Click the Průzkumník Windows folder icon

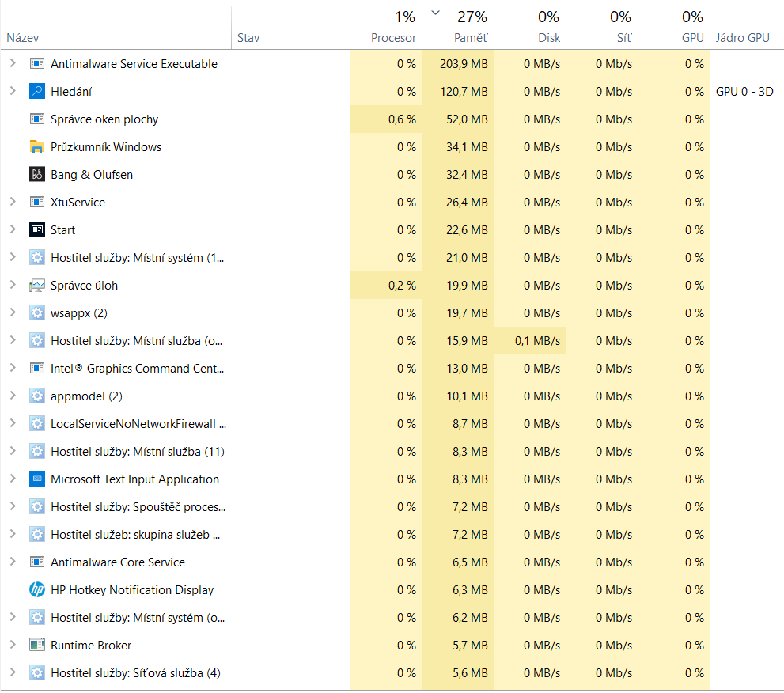[37, 146]
